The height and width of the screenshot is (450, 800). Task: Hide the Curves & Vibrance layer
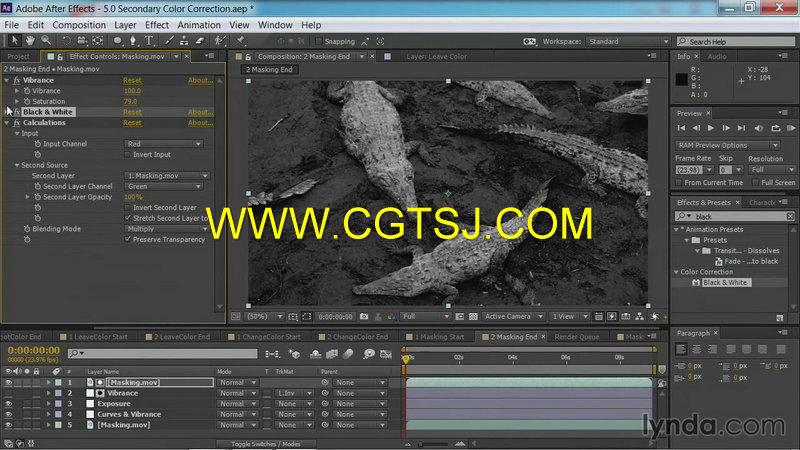8,414
